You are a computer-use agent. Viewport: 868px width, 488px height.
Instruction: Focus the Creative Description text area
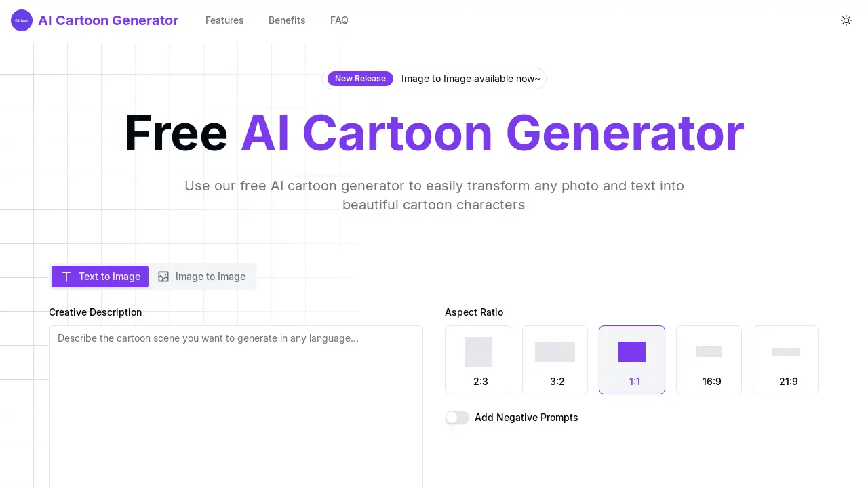236,407
